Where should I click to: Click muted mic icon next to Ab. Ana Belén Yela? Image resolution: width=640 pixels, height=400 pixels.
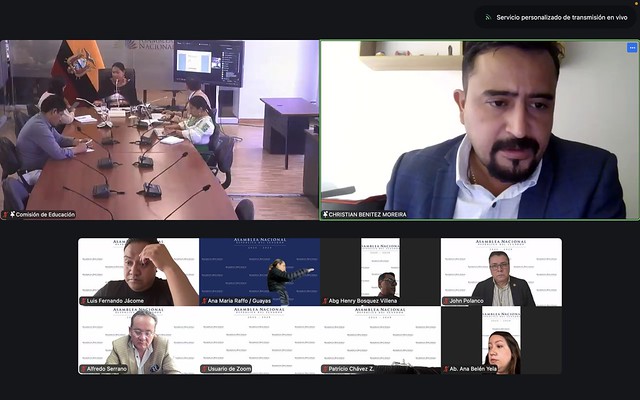tap(446, 369)
